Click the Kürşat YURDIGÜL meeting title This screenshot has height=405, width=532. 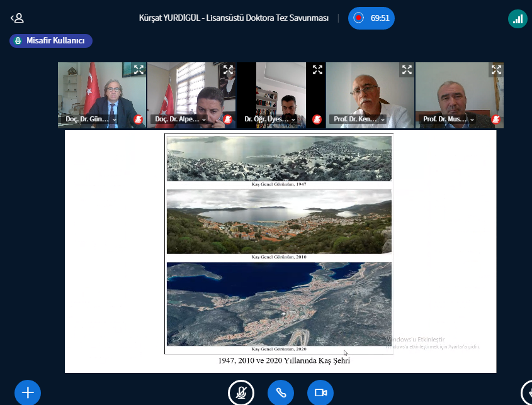coord(234,18)
